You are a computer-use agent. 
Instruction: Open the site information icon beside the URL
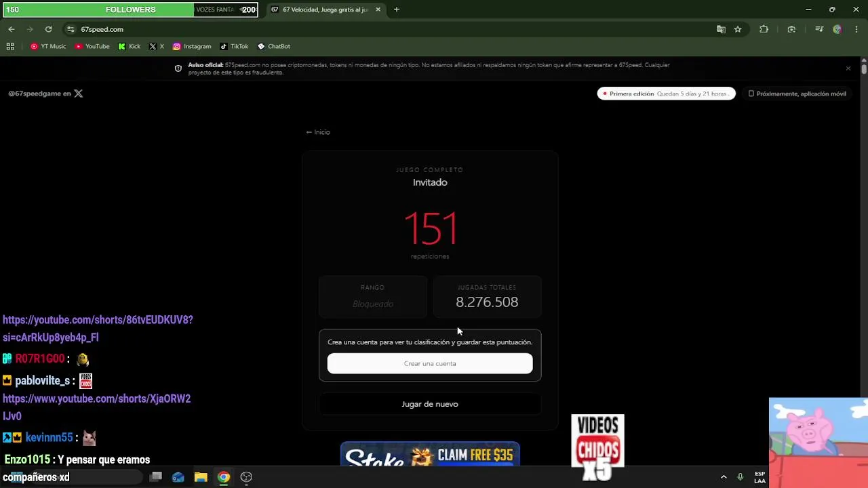(x=71, y=29)
